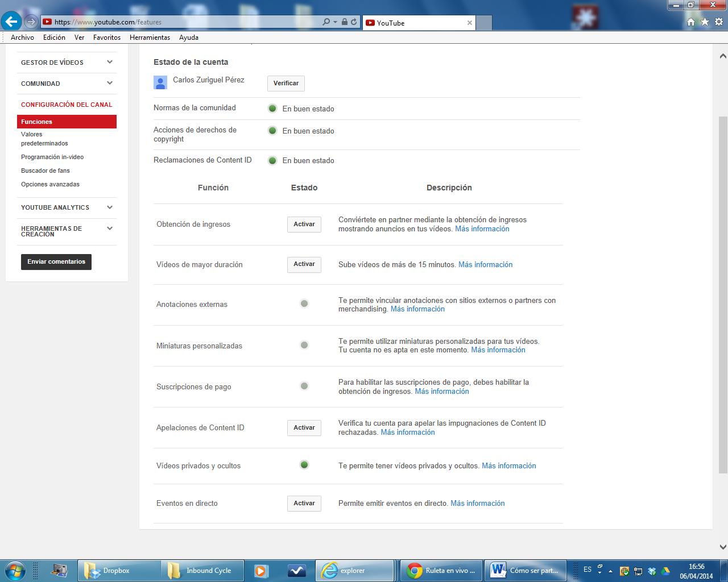Screen dimensions: 728x582
Task: Click the Enviar comentarios button
Action: click(x=56, y=261)
